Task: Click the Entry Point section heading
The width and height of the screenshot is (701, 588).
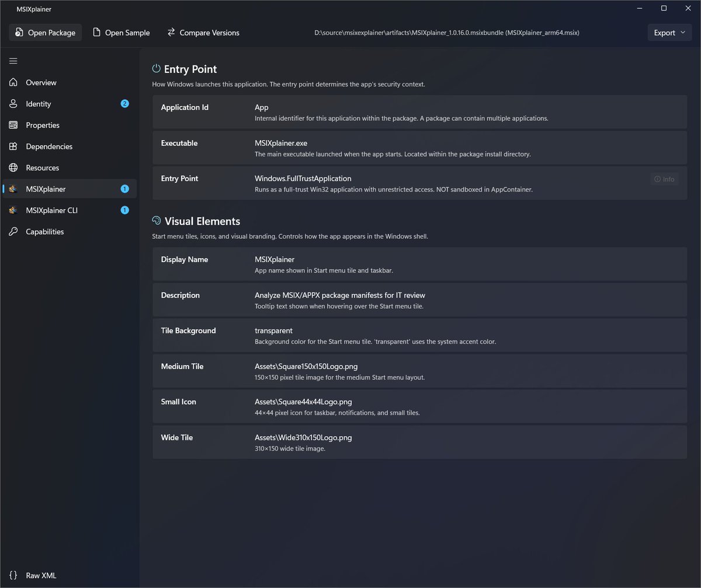Action: [190, 69]
